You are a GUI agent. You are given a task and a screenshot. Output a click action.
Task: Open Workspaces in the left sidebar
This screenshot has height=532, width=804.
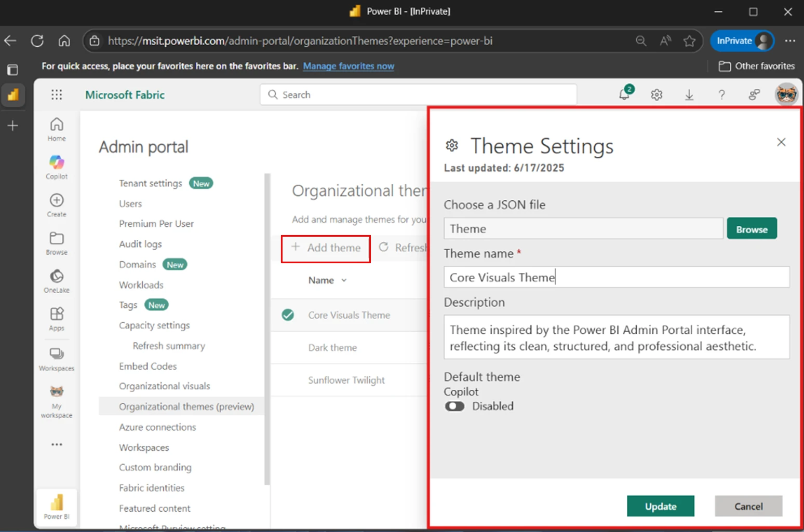point(57,359)
